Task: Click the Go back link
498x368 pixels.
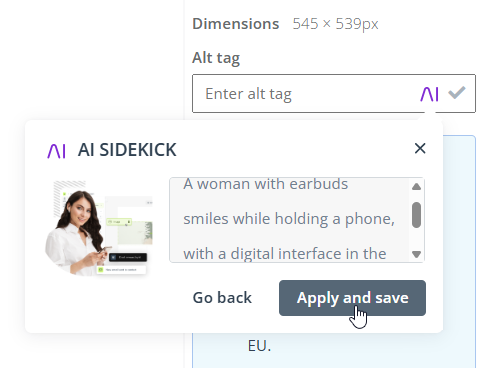Action: click(222, 298)
